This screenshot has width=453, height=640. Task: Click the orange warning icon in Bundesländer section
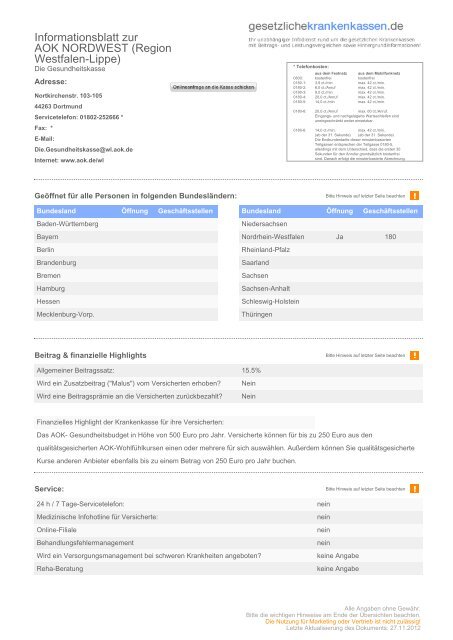pos(414,196)
